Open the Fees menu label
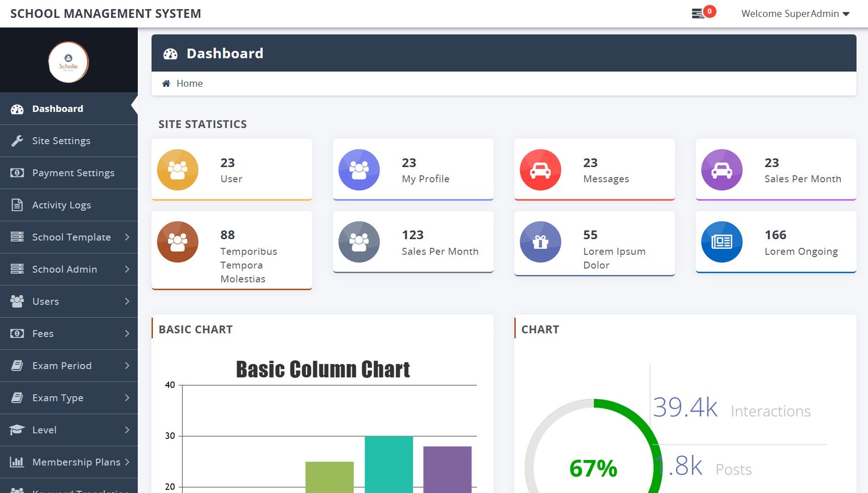The height and width of the screenshot is (493, 868). (x=43, y=334)
